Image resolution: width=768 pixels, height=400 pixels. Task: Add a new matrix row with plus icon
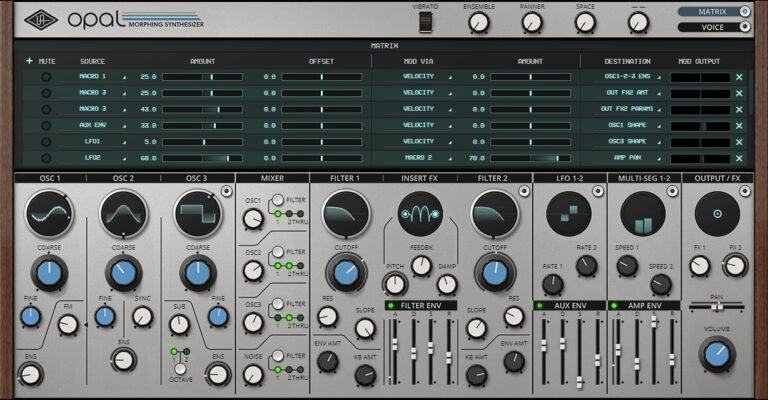[x=29, y=61]
